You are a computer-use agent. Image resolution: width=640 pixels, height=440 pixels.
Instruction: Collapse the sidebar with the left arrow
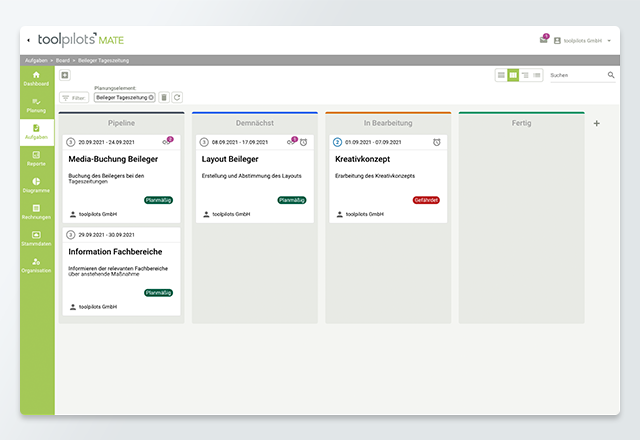(28, 41)
